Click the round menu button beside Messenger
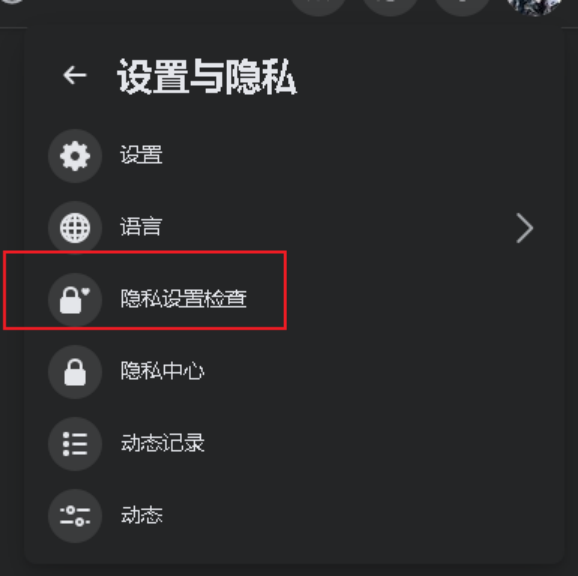The image size is (578, 576). (318, 6)
